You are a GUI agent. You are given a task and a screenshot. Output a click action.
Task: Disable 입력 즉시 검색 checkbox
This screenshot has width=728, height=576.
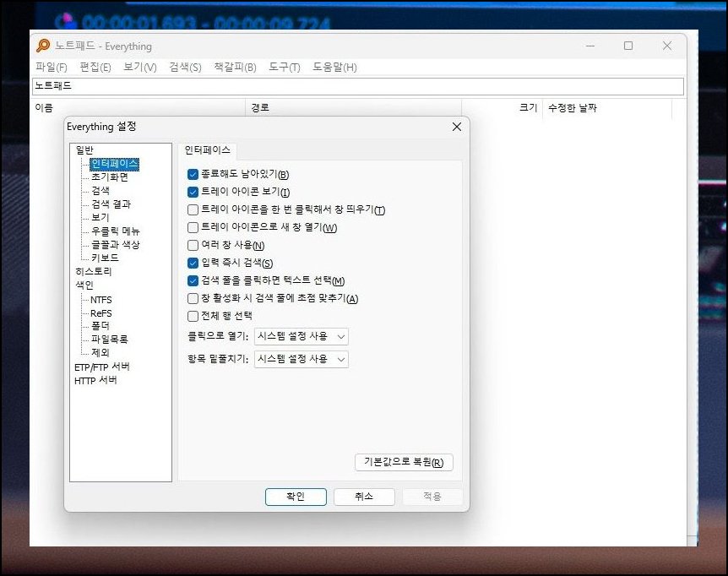pos(193,264)
